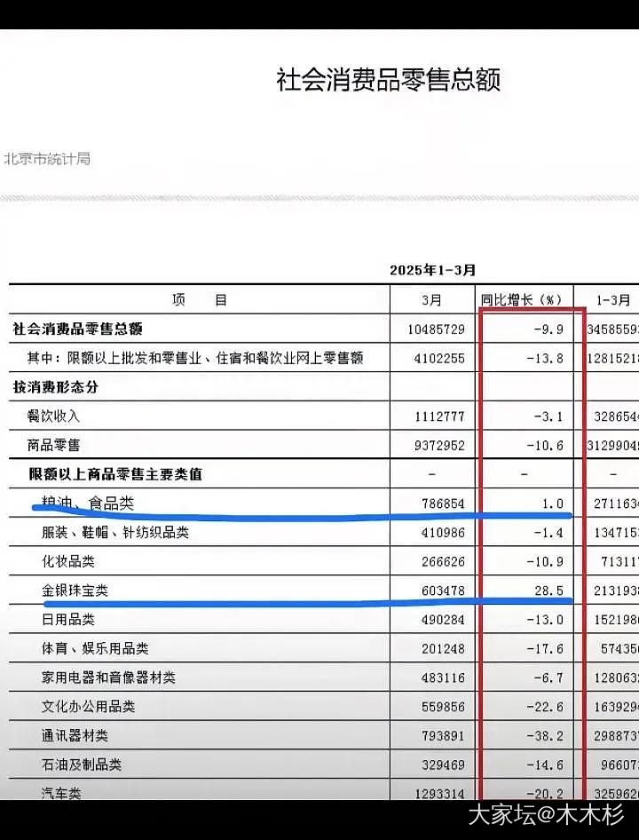Click the value 490284
The image size is (639, 840).
(x=443, y=620)
